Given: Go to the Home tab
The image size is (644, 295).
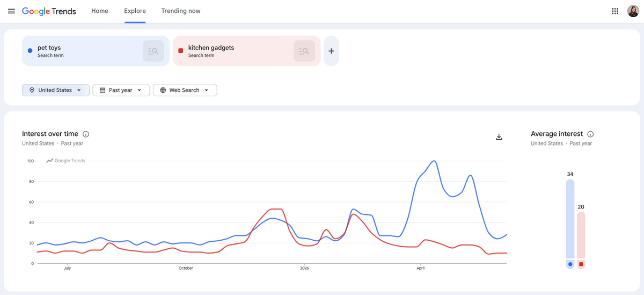Looking at the screenshot, I should click(x=100, y=11).
